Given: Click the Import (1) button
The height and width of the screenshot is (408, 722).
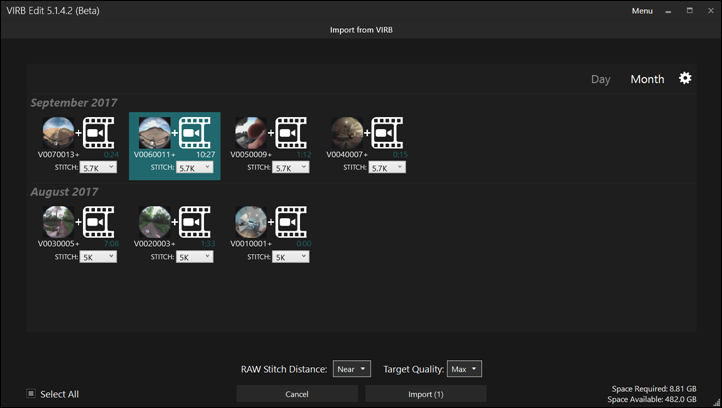Looking at the screenshot, I should click(x=426, y=394).
